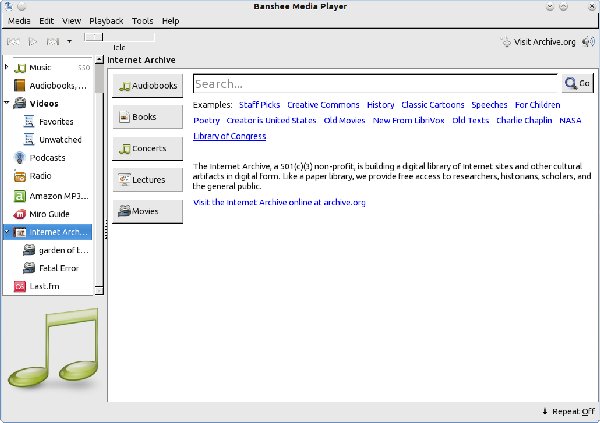Select the Videos library icon
600x423 pixels.
tap(20, 103)
